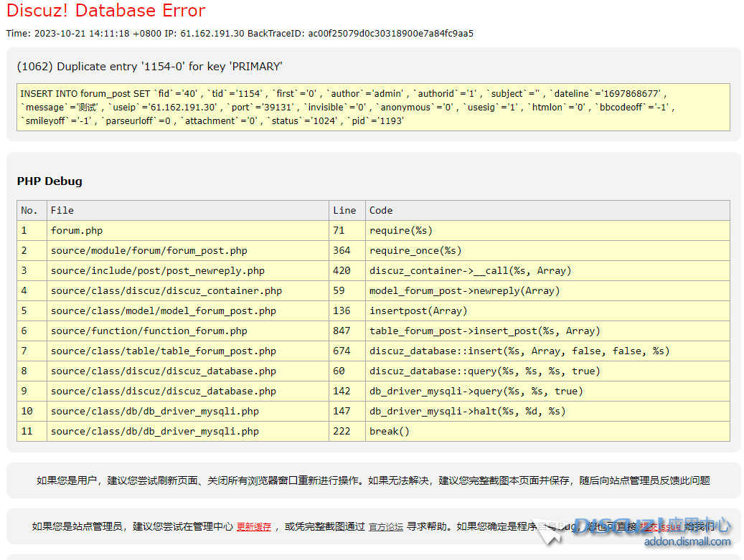Click the db_driver_mysqli->halt code cell
The width and height of the screenshot is (744, 560).
[x=467, y=411]
